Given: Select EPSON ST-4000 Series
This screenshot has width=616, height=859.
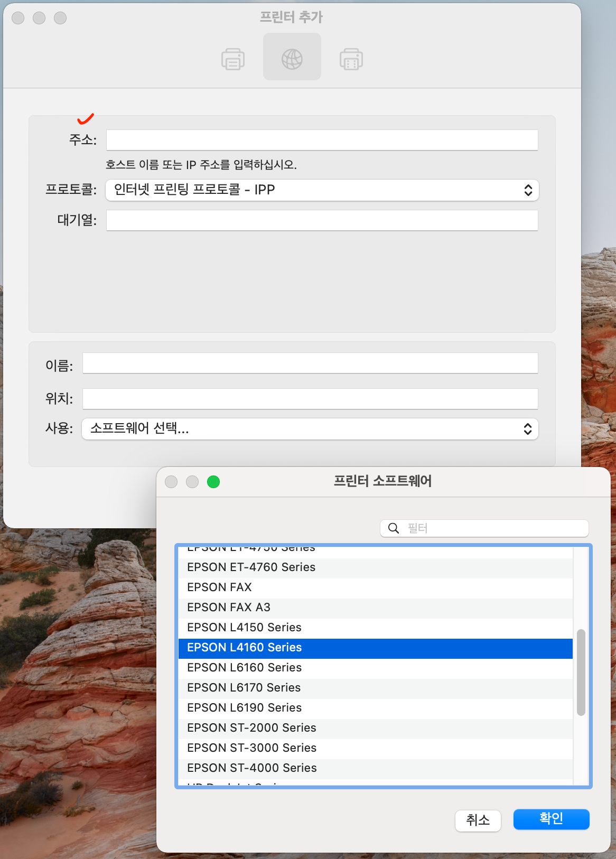Looking at the screenshot, I should point(376,768).
